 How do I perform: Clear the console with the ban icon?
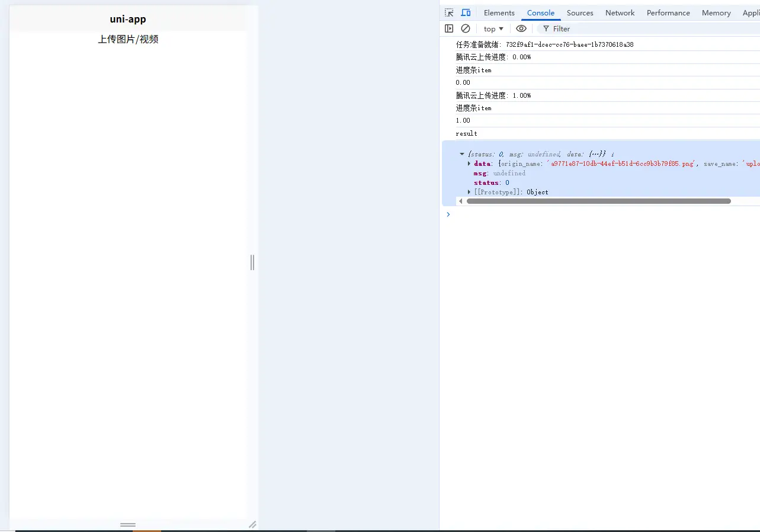click(466, 28)
